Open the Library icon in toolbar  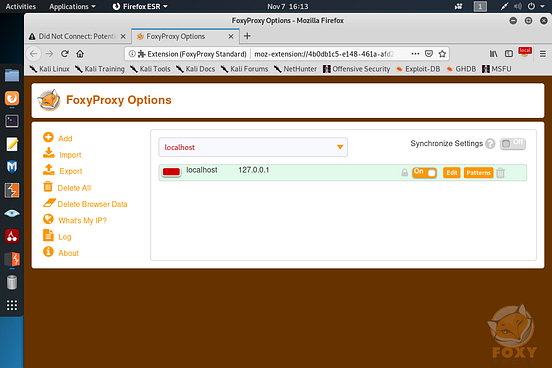coord(494,54)
